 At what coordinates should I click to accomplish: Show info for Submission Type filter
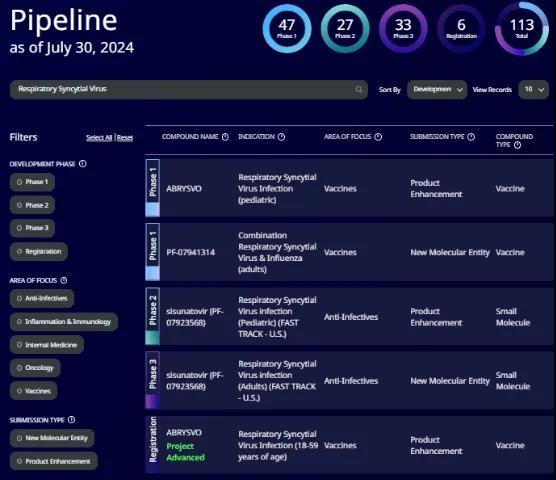[71, 420]
